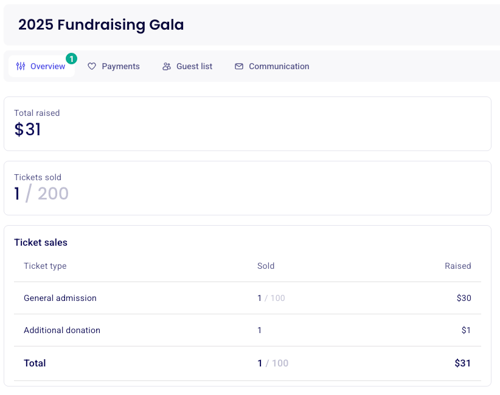Click the Total row label
Image resolution: width=500 pixels, height=395 pixels.
click(x=35, y=363)
